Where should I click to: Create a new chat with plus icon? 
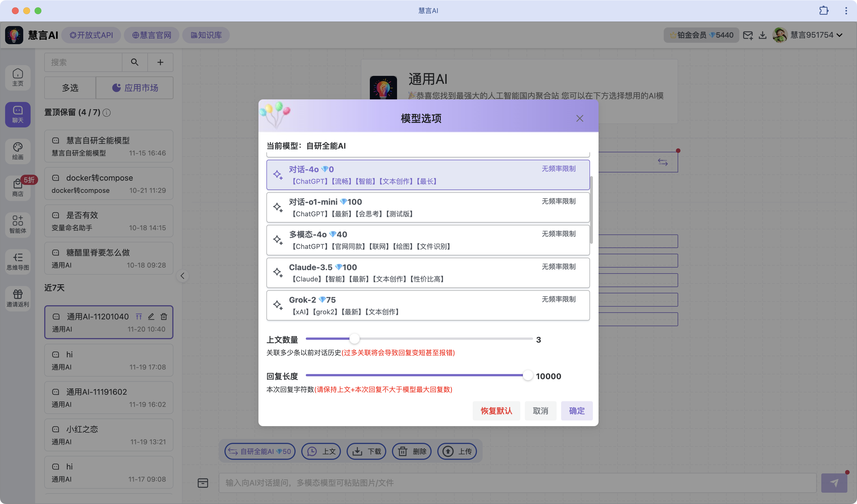pos(160,62)
